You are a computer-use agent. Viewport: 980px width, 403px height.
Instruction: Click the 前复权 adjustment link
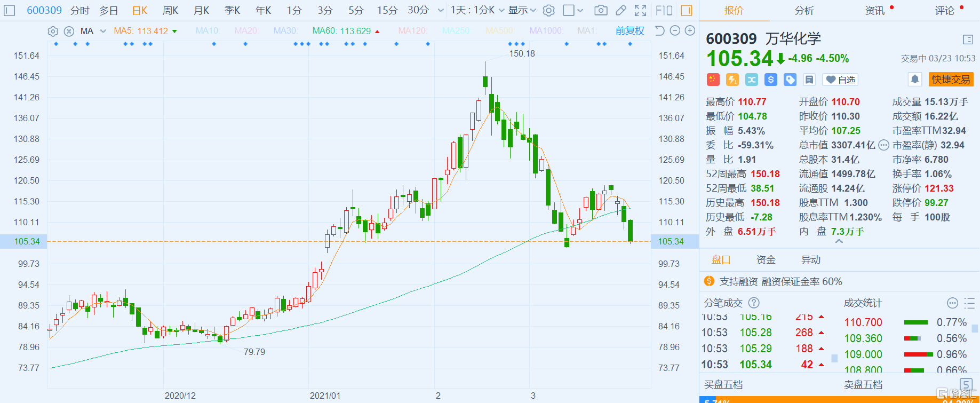tap(630, 31)
